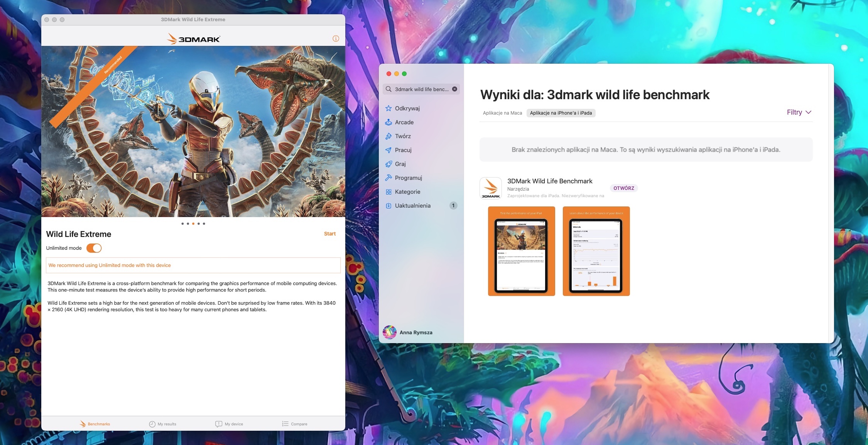Toggle the Unlimited mode switch

coord(94,248)
